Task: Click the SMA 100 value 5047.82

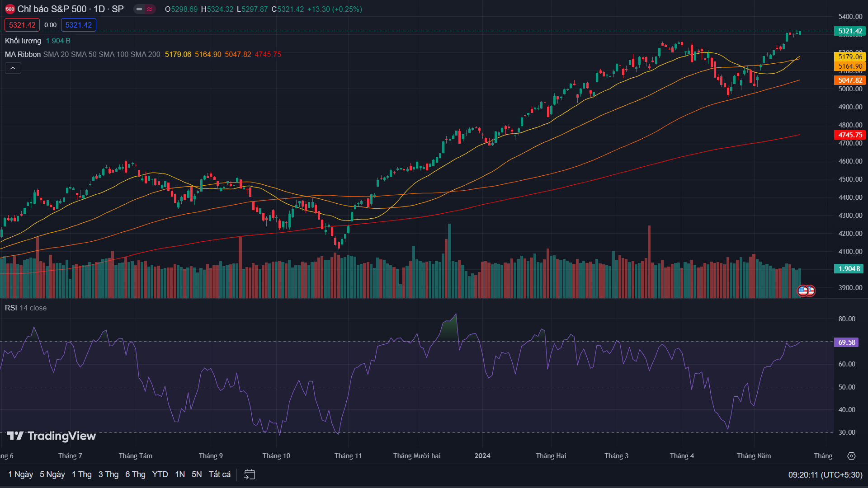Action: click(238, 54)
